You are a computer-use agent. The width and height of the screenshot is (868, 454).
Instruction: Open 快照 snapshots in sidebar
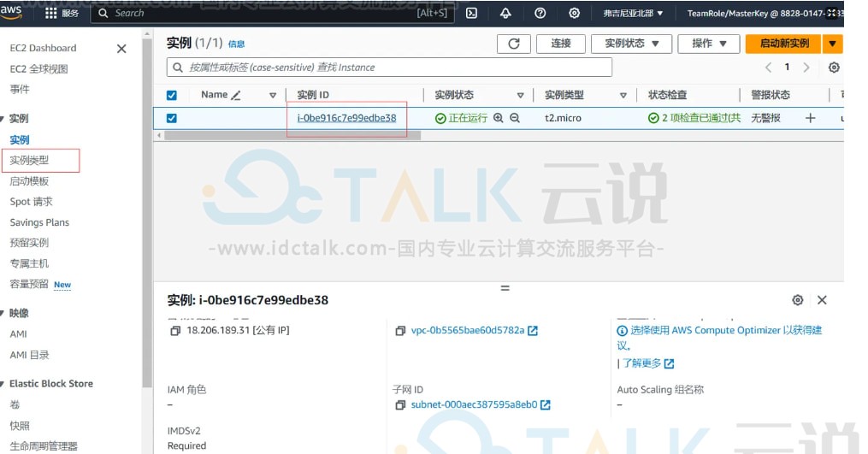point(20,426)
